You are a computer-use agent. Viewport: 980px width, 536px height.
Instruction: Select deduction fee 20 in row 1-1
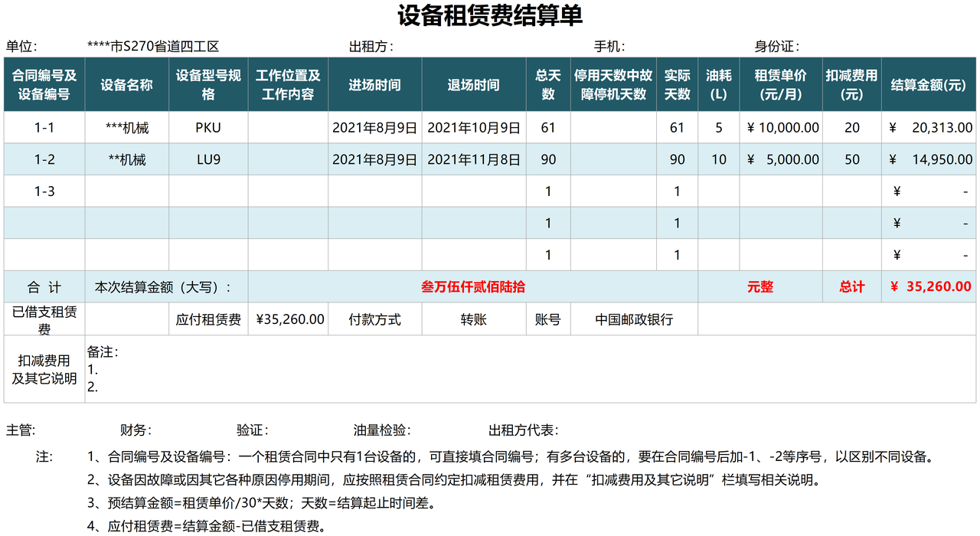click(851, 127)
